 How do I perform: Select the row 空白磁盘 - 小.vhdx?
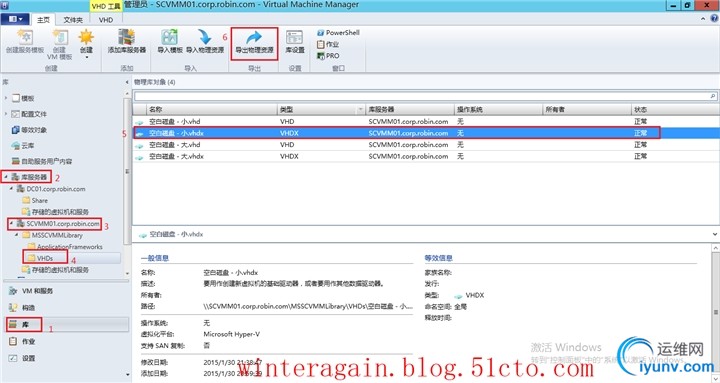(x=426, y=133)
